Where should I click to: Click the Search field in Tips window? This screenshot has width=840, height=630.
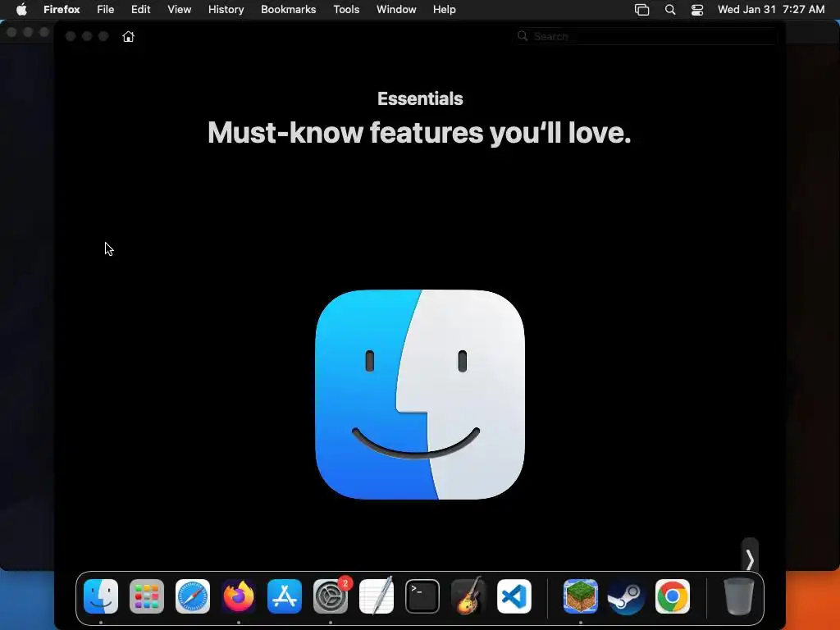(646, 36)
